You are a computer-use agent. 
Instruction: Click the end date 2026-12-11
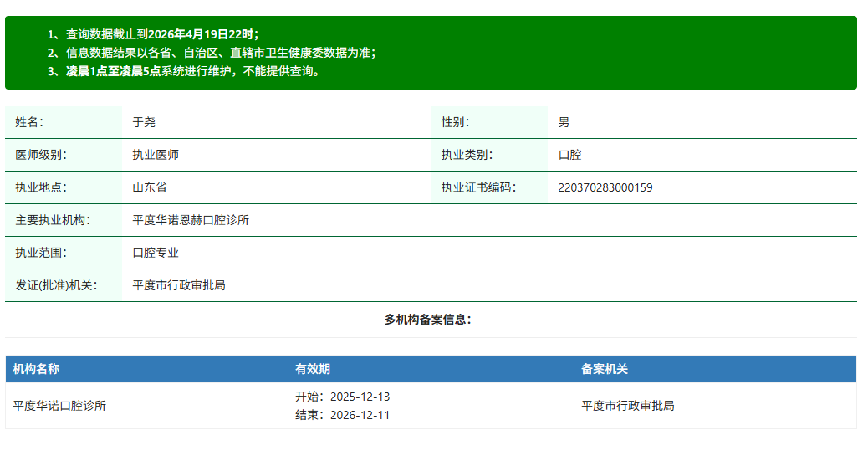[x=360, y=415]
